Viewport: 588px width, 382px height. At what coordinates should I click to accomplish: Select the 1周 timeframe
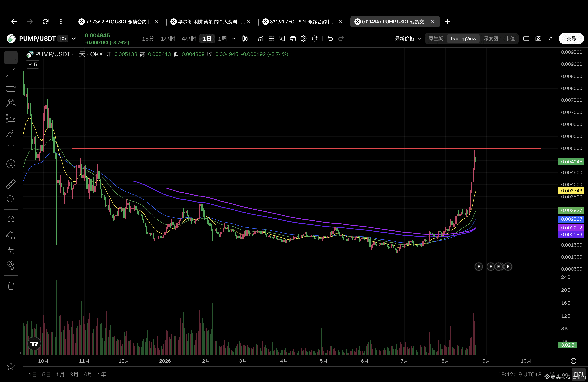coord(222,39)
